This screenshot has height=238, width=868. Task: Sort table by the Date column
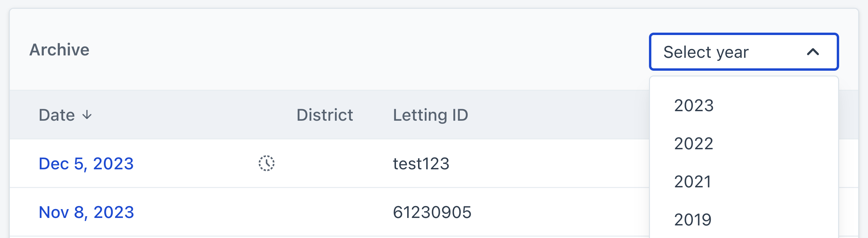(x=57, y=115)
